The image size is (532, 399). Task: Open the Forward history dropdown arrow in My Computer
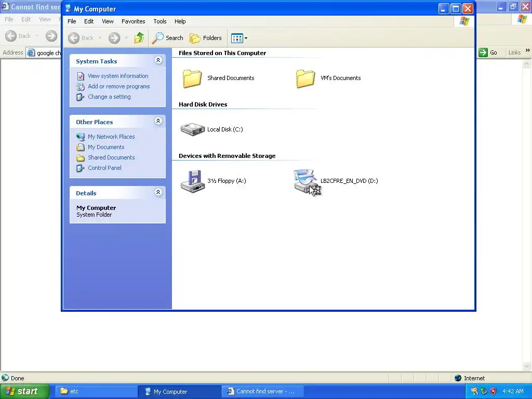pos(126,37)
